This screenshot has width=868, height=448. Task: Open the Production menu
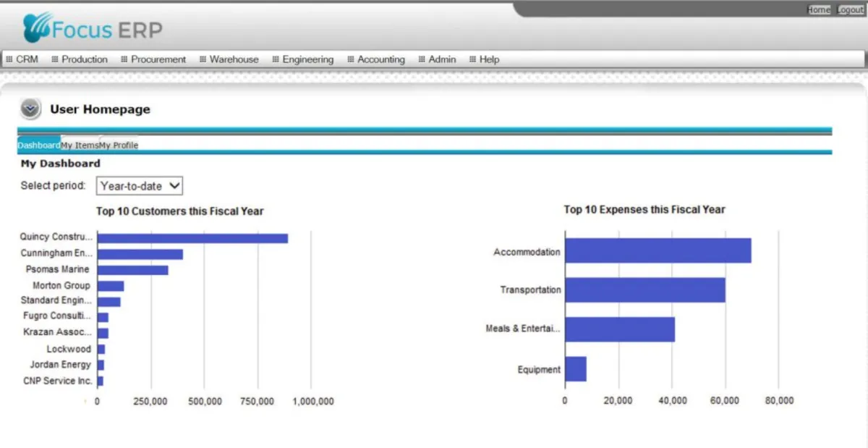80,59
